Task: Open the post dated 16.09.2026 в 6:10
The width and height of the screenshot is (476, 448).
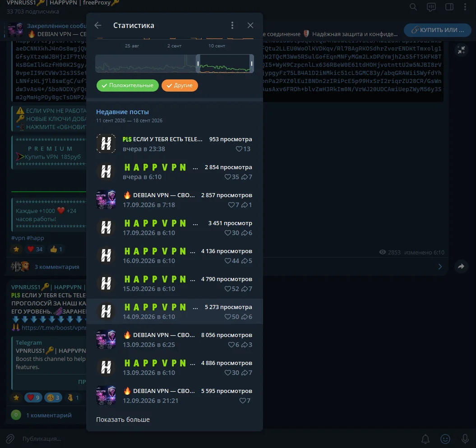Action: 175,255
